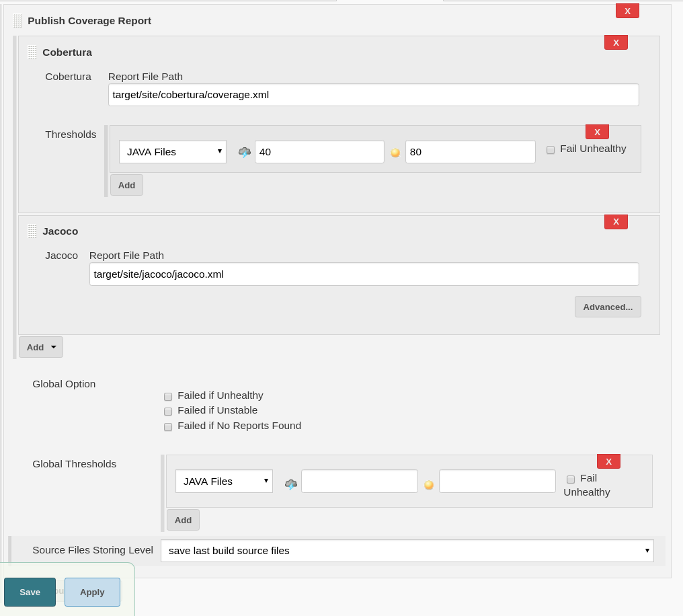Click the Cobertura section drag handle
683x616 pixels.
pyautogui.click(x=32, y=52)
